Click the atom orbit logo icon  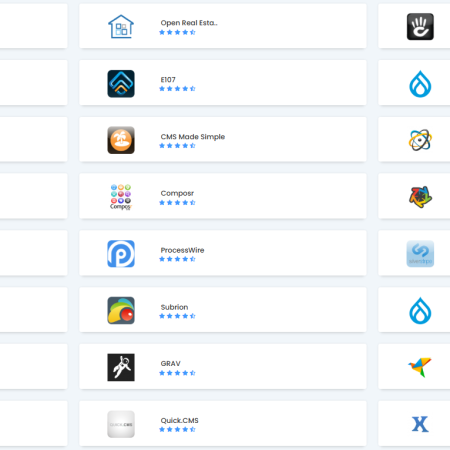420,140
